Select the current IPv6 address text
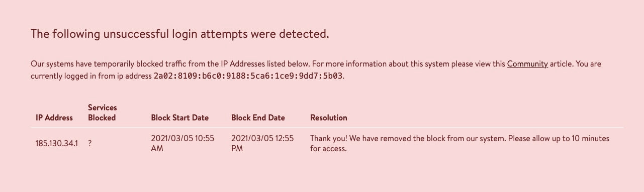The width and height of the screenshot is (644, 192). [248, 76]
